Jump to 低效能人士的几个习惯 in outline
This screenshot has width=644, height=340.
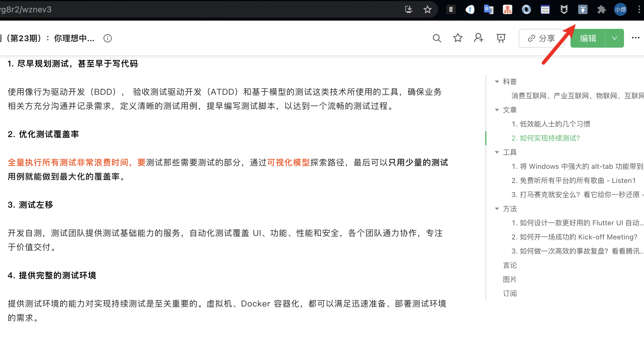click(x=551, y=124)
